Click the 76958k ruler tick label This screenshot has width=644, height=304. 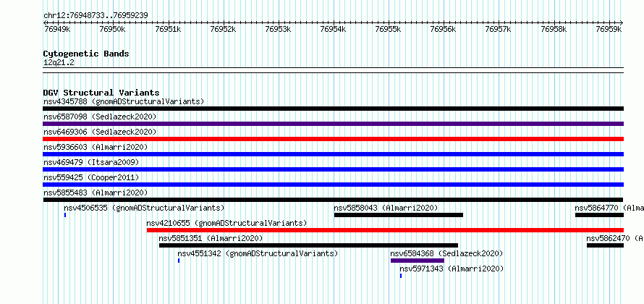(554, 29)
